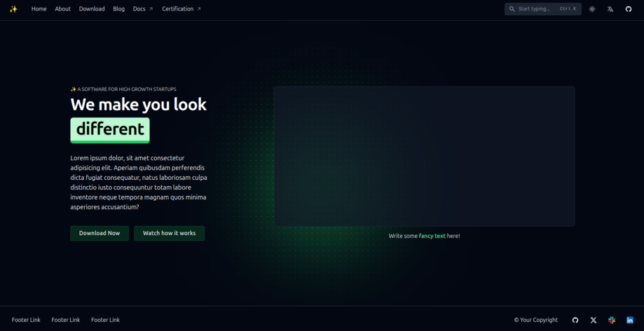Click the sparkles logo icon
This screenshot has height=331, width=644.
[13, 9]
